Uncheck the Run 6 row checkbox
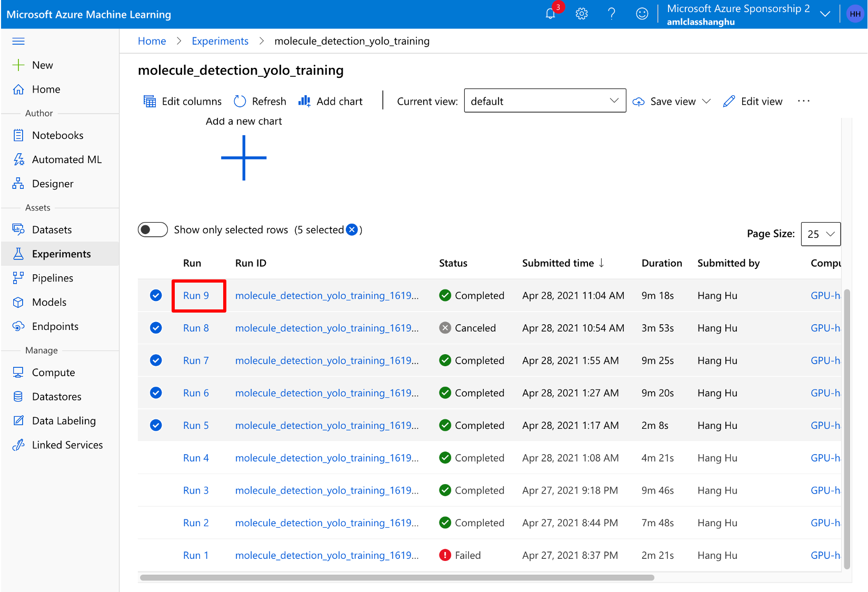The width and height of the screenshot is (868, 592). tap(156, 393)
